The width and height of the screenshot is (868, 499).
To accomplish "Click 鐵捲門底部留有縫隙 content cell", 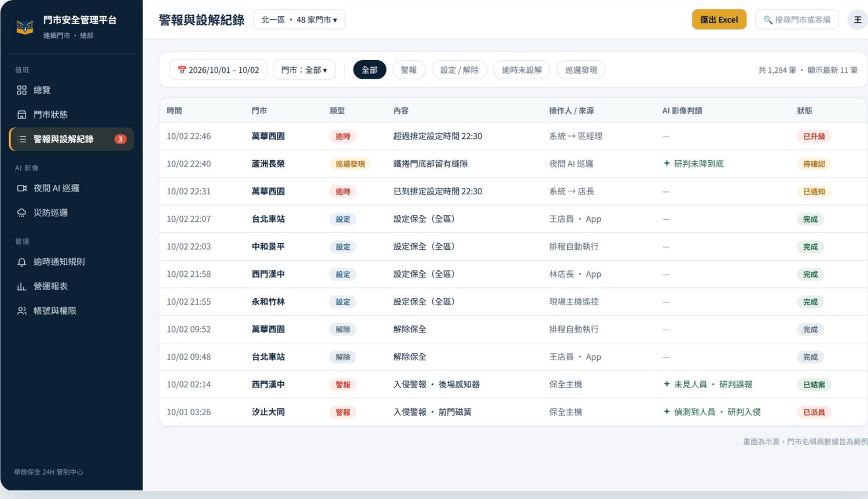I will click(x=431, y=164).
